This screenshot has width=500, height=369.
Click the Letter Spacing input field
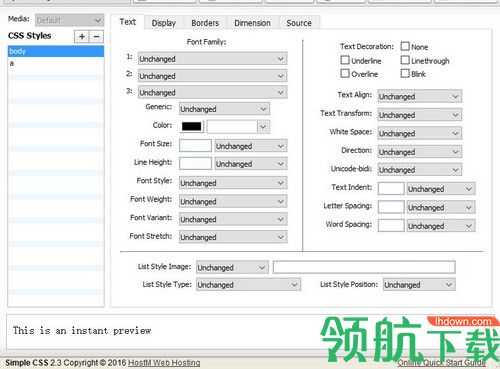click(391, 207)
